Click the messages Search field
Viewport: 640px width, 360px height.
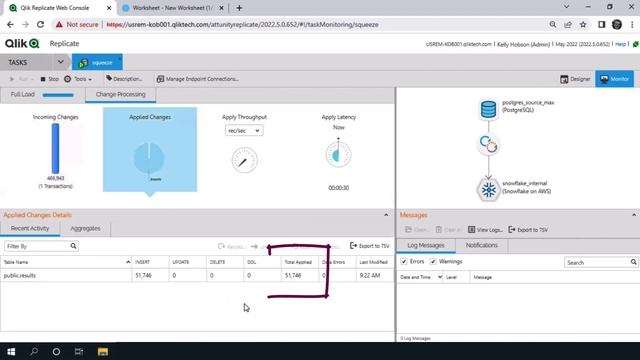tap(597, 262)
